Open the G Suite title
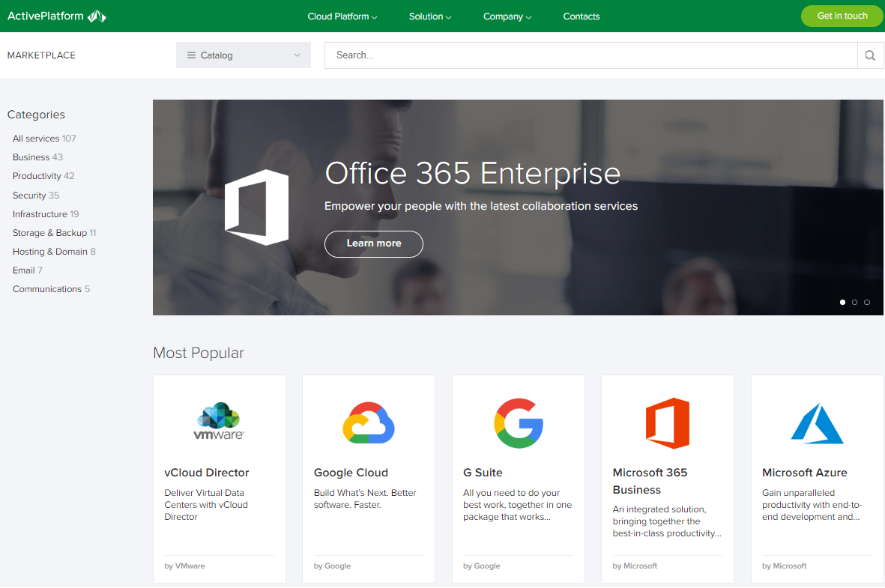Viewport: 885px width, 588px height. point(483,473)
